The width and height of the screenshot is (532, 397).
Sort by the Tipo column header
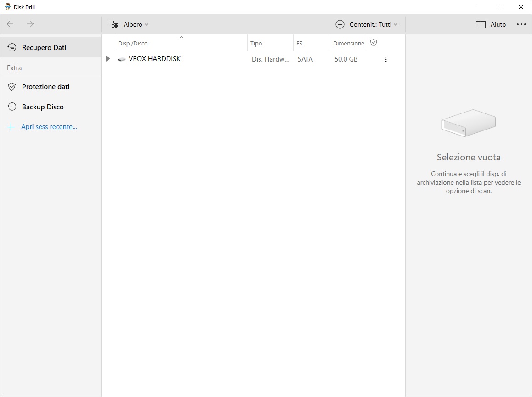tap(270, 43)
